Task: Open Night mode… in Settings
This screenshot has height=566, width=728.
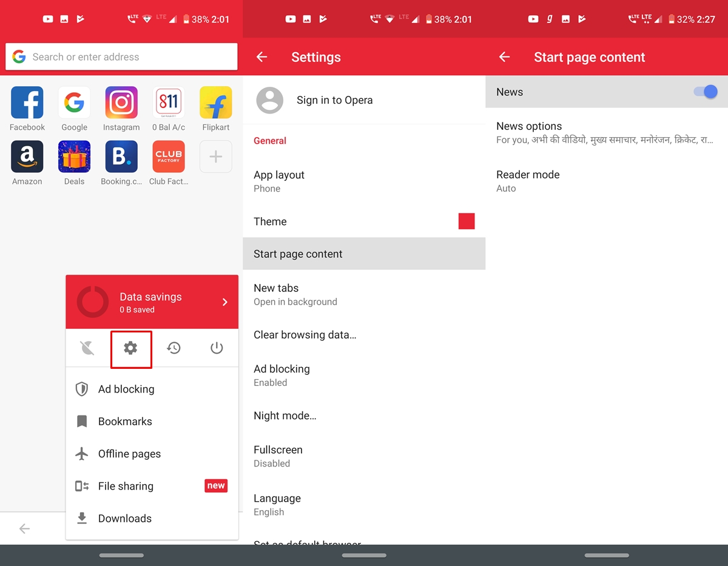Action: (364, 416)
